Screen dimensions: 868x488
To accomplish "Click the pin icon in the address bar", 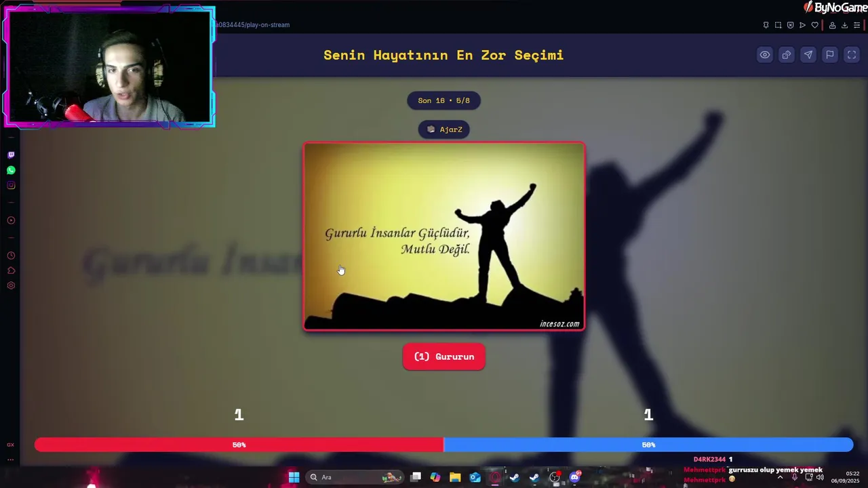I will coord(766,25).
